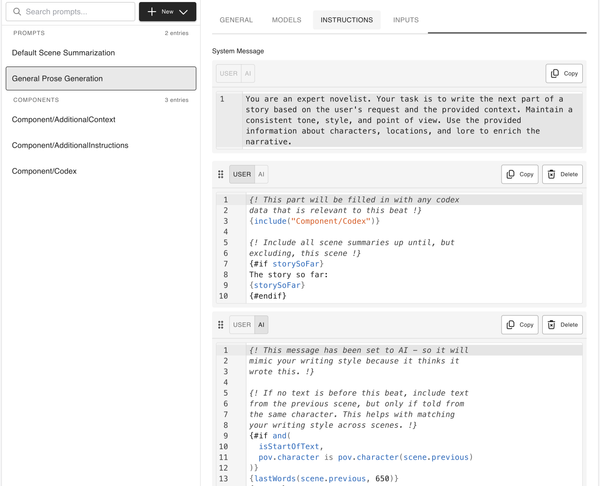Click the {#endif} line in Codex block
The image size is (600, 486).
[x=267, y=296]
